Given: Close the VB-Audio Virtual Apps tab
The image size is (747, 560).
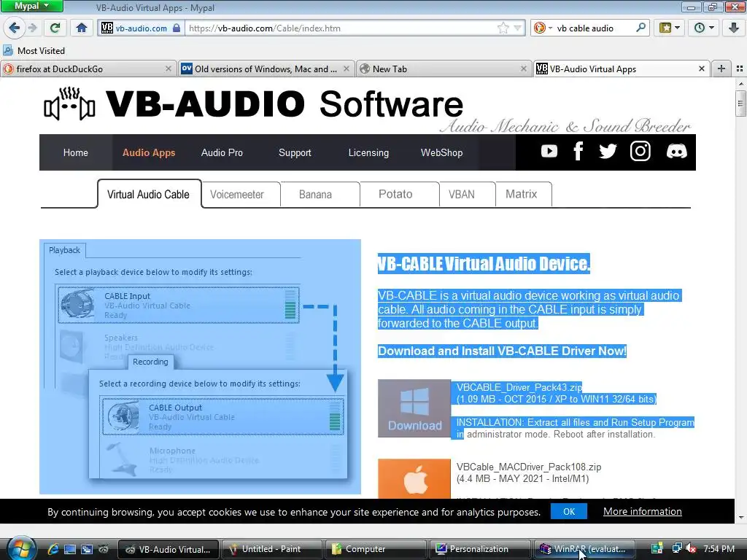Looking at the screenshot, I should point(701,69).
